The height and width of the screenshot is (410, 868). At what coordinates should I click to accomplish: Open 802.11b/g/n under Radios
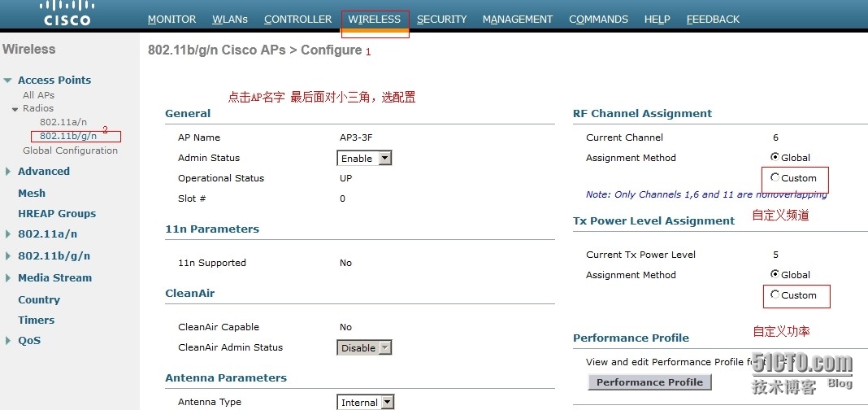pos(68,136)
